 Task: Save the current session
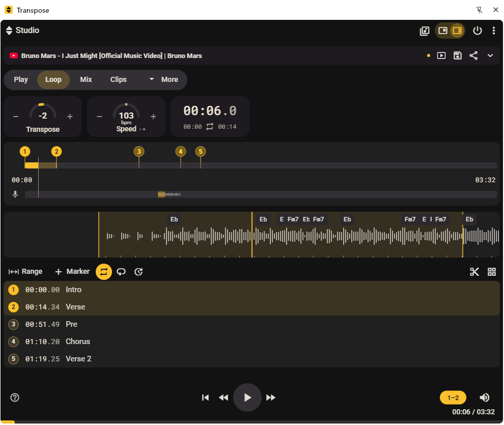[457, 55]
